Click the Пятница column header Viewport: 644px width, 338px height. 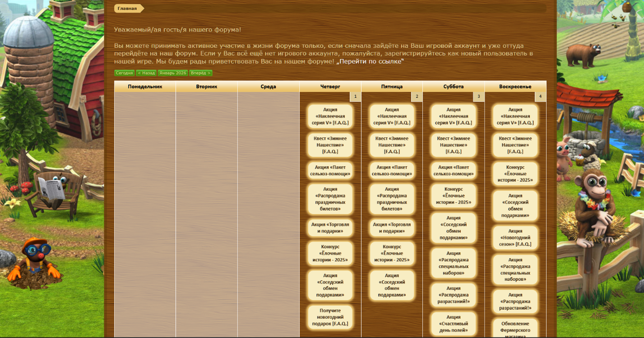[x=392, y=87]
